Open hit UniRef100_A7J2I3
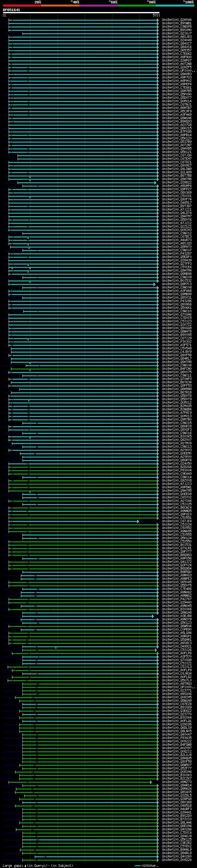The image size is (197, 868). pyautogui.click(x=177, y=484)
